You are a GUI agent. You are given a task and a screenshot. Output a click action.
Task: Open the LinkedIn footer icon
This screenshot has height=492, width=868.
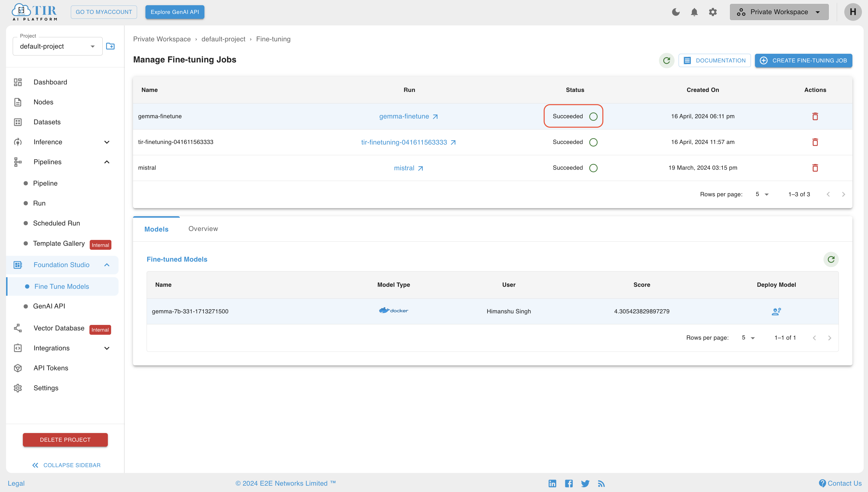click(x=552, y=483)
